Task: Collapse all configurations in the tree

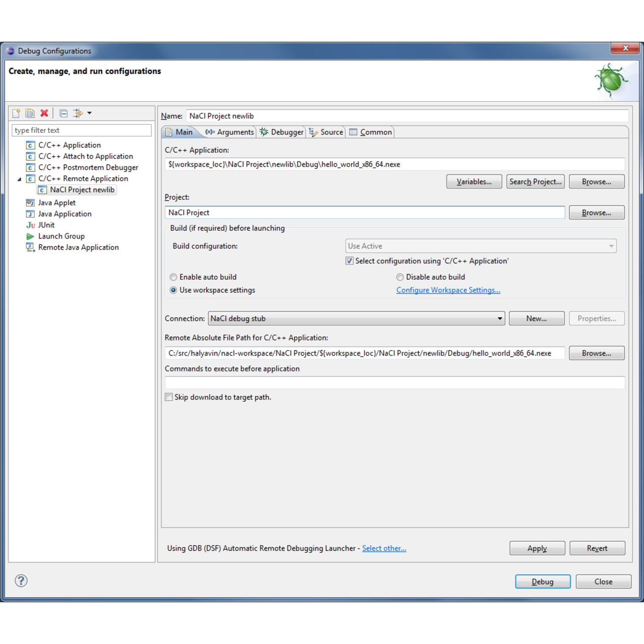Action: click(x=63, y=113)
